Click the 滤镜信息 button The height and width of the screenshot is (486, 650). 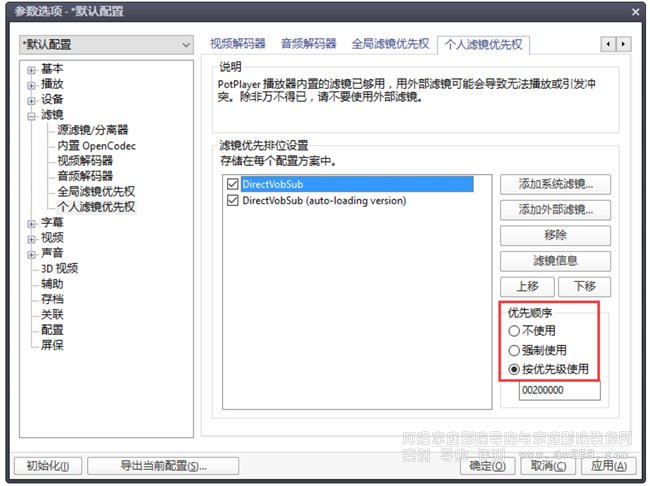point(555,261)
